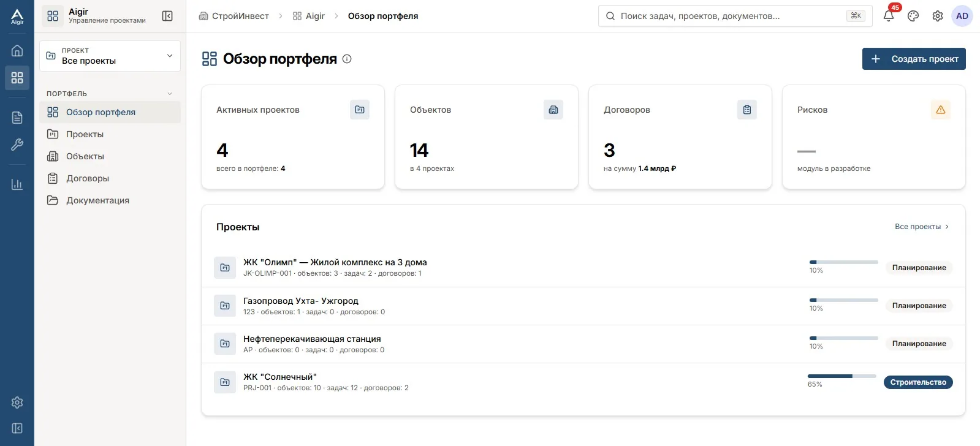This screenshot has width=980, height=446.
Task: Click the project icon for Газопровод Ухта- Ужгород row
Action: pos(225,306)
